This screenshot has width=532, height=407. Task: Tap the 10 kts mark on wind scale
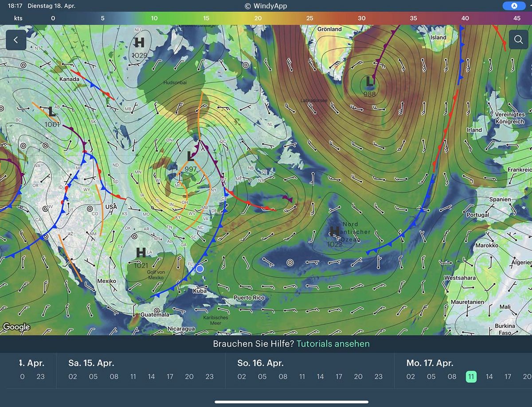pyautogui.click(x=154, y=18)
